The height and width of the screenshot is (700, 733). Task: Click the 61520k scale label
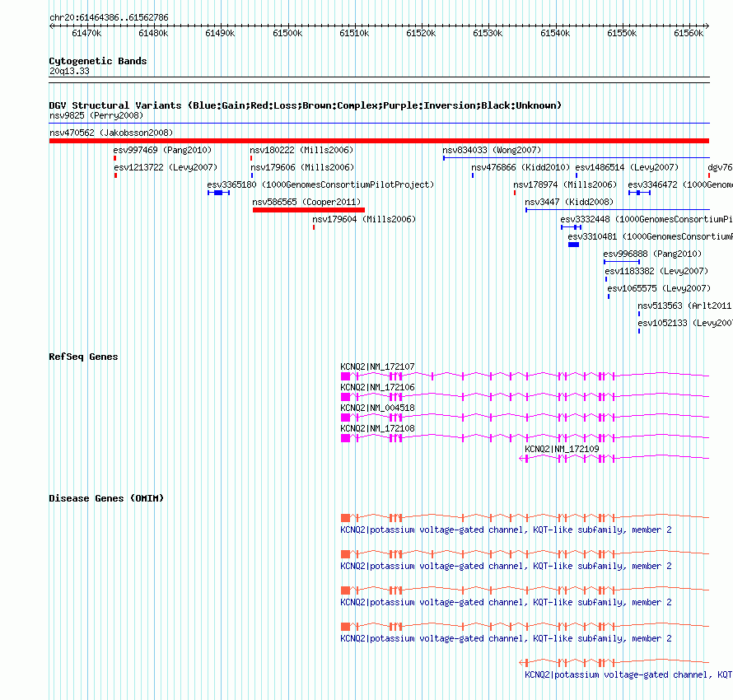[421, 33]
